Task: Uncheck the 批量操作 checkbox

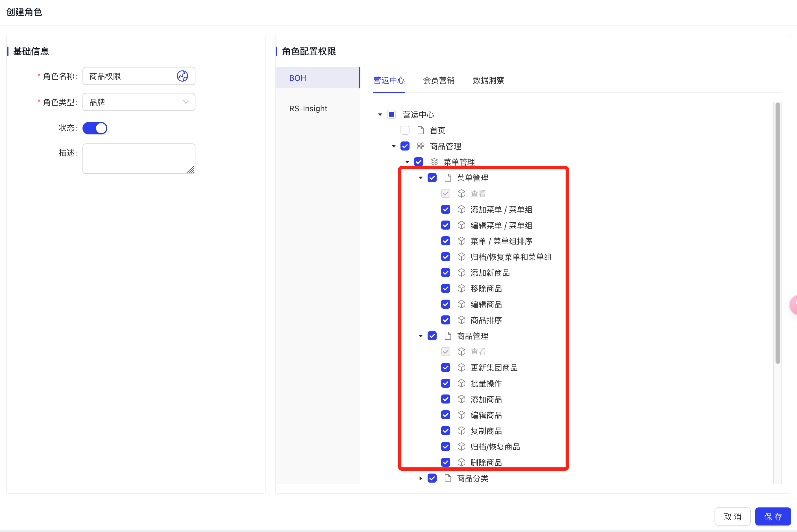Action: tap(445, 383)
